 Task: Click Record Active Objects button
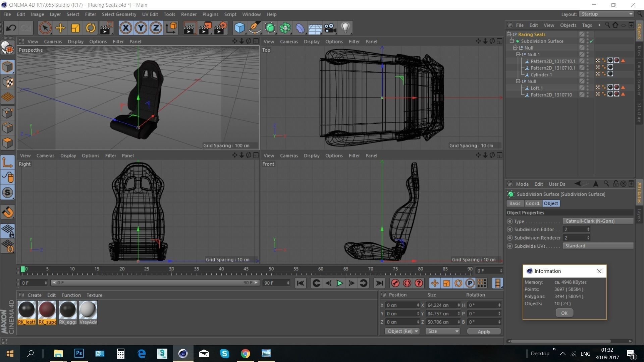click(395, 283)
